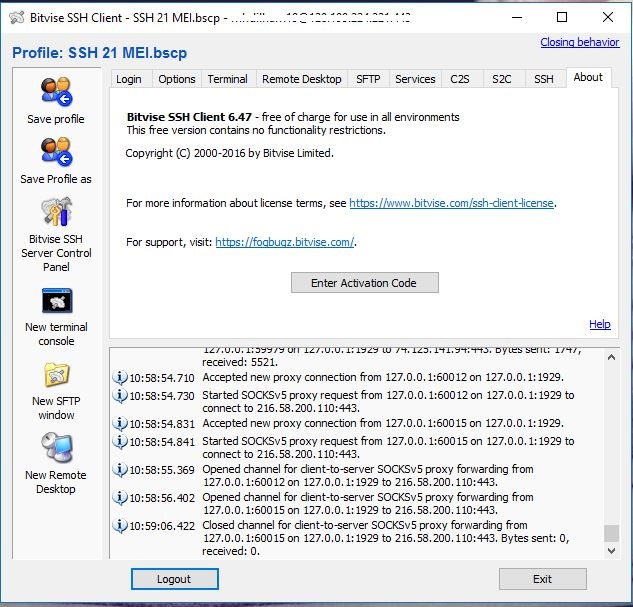Click info icon of 10:58:54.841 log entry
The width and height of the screenshot is (633, 607).
click(x=120, y=442)
